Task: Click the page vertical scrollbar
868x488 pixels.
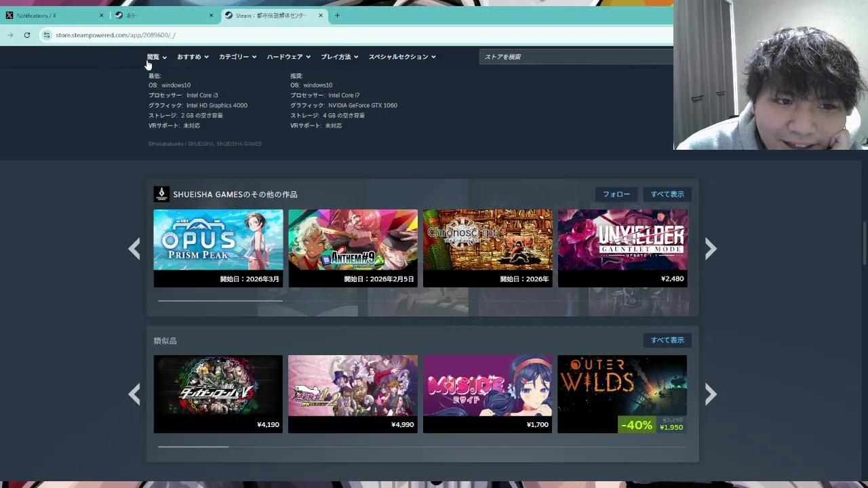Action: coord(865,244)
